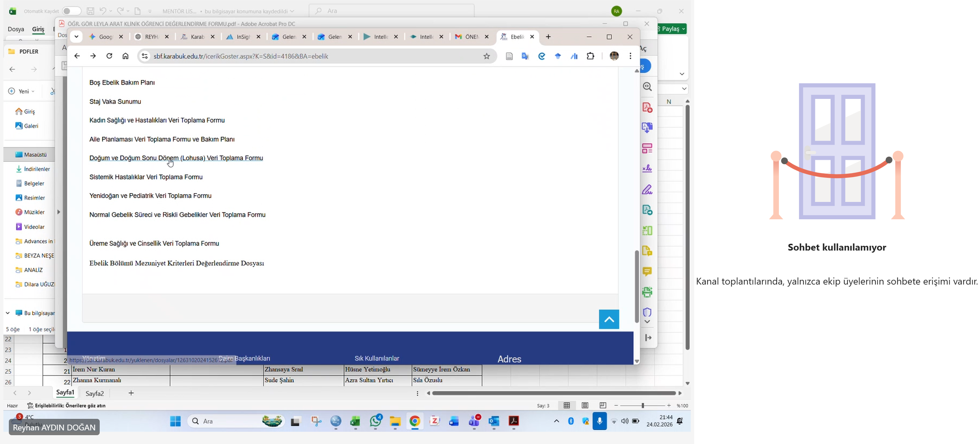Open the Chrome tab search dropdown
The height and width of the screenshot is (444, 980).
(x=77, y=37)
